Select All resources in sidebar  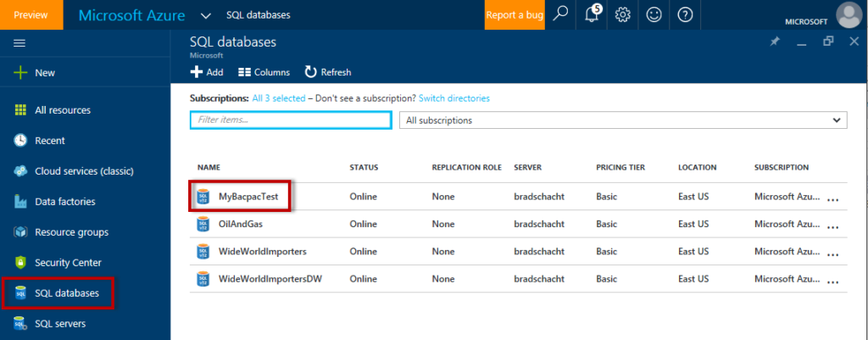pyautogui.click(x=63, y=110)
